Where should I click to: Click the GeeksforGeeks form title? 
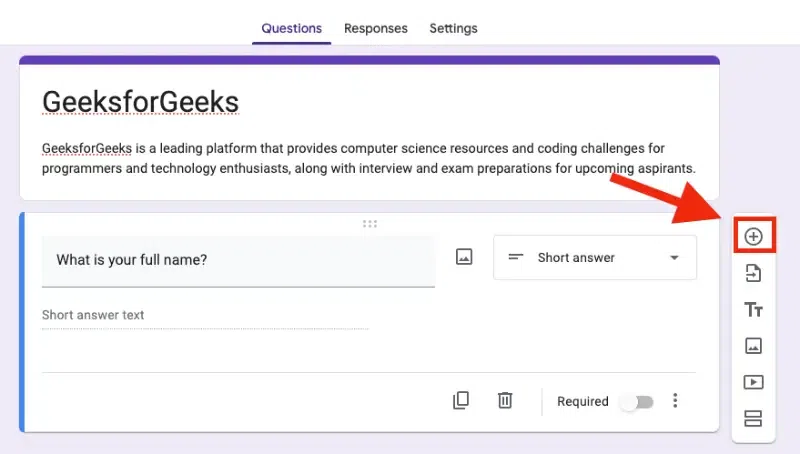tap(140, 102)
